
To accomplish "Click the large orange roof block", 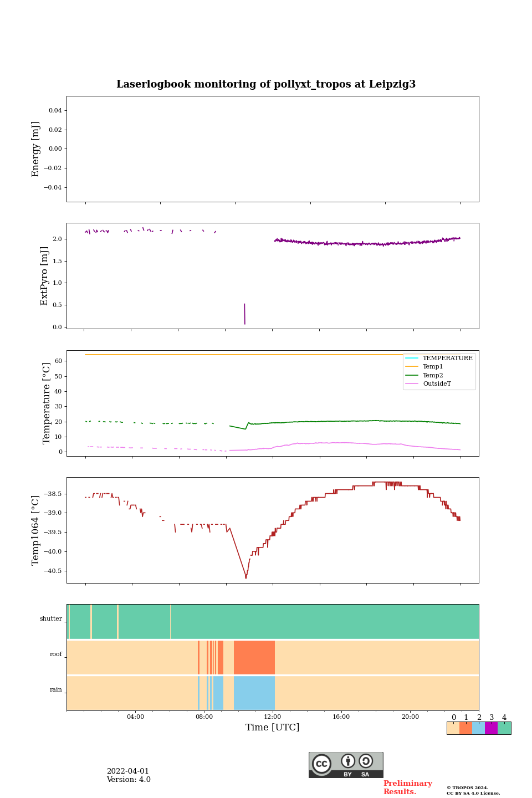I will click(254, 657).
